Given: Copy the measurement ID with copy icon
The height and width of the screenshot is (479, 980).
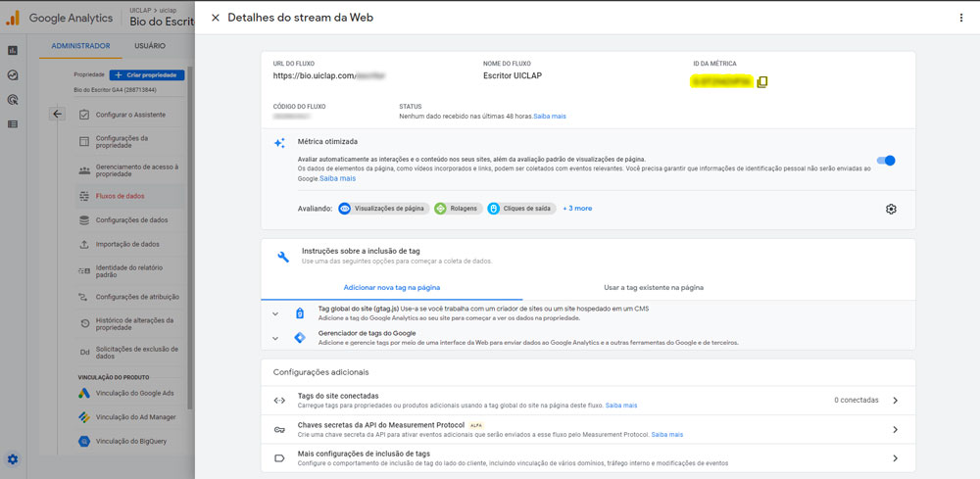Looking at the screenshot, I should tap(761, 82).
